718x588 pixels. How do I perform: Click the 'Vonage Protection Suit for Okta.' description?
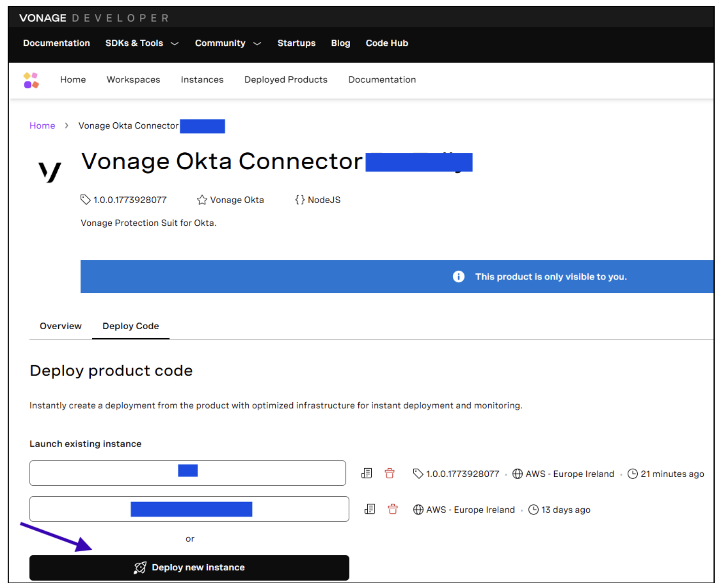[x=149, y=223]
